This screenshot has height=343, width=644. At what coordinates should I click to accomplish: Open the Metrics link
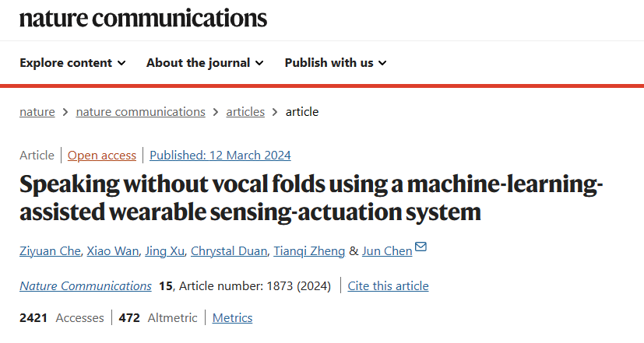(233, 318)
